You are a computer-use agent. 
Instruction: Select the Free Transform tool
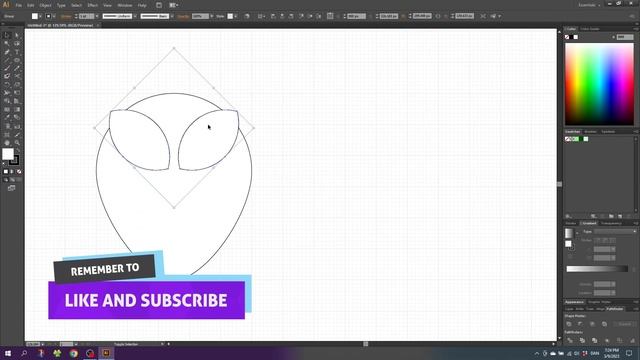point(17,93)
